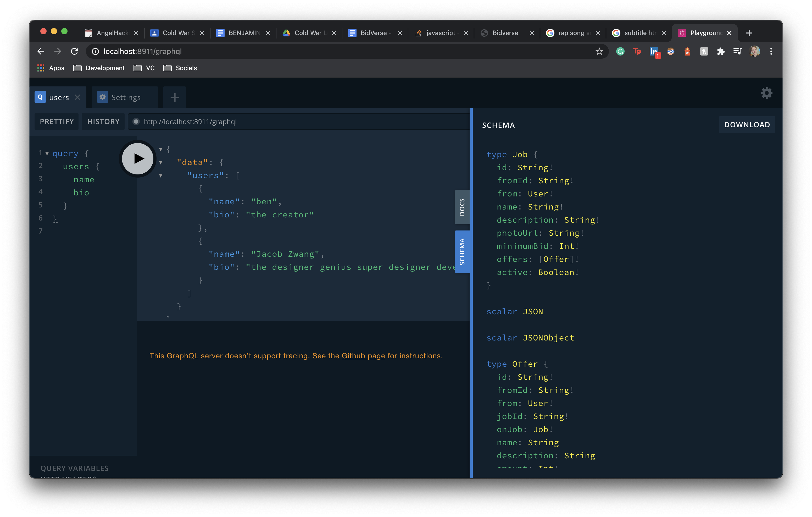Bookmark this page with the star icon
The image size is (812, 517).
pyautogui.click(x=599, y=51)
